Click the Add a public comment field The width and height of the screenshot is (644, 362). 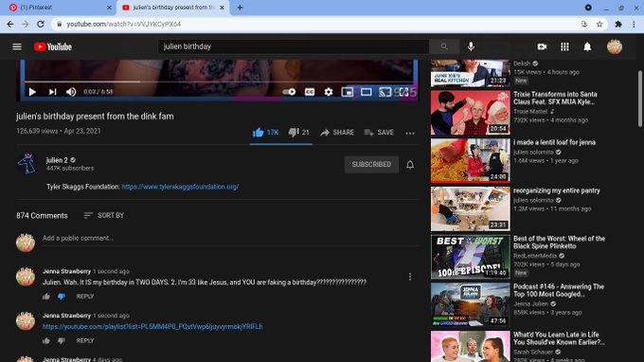pos(230,238)
